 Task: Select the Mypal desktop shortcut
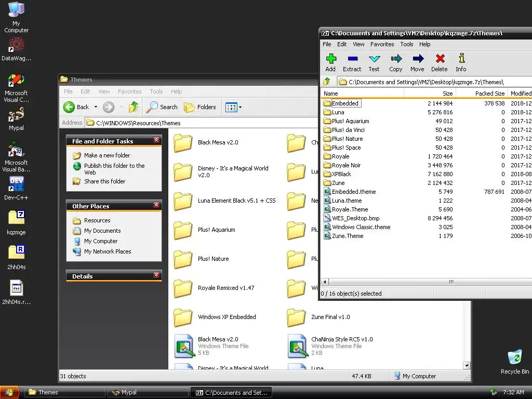(x=16, y=119)
